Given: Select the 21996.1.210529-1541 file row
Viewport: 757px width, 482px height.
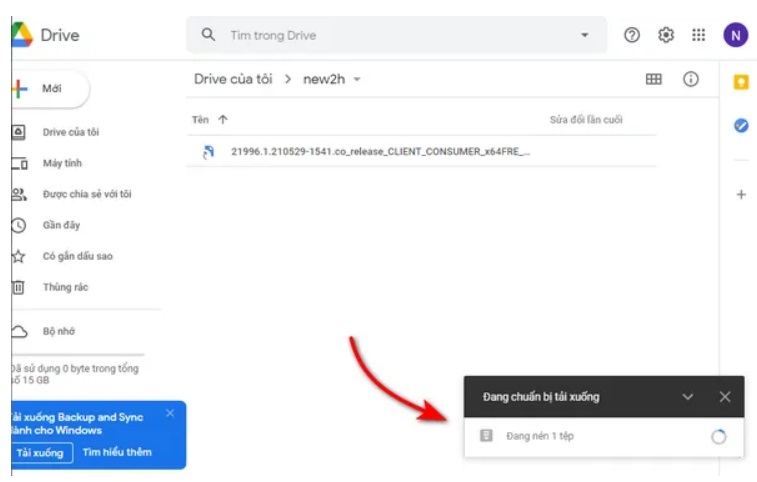Looking at the screenshot, I should click(380, 151).
